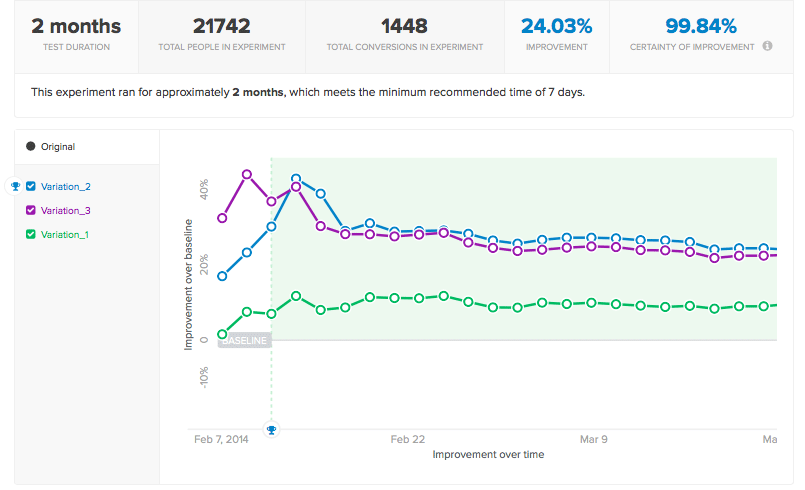Image resolution: width=805 pixels, height=490 pixels.
Task: Click the 1448 total conversions stat
Action: [405, 26]
